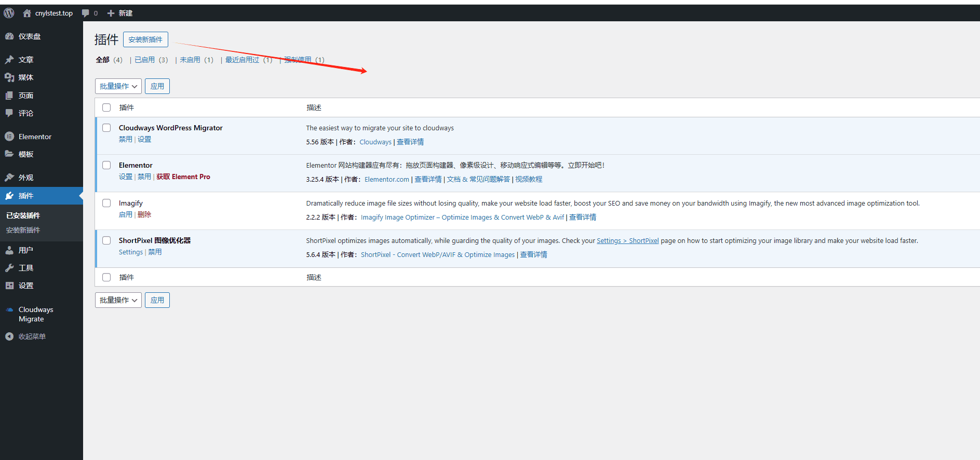Click the 插件 column header at top
This screenshot has width=980, height=460.
(x=127, y=107)
